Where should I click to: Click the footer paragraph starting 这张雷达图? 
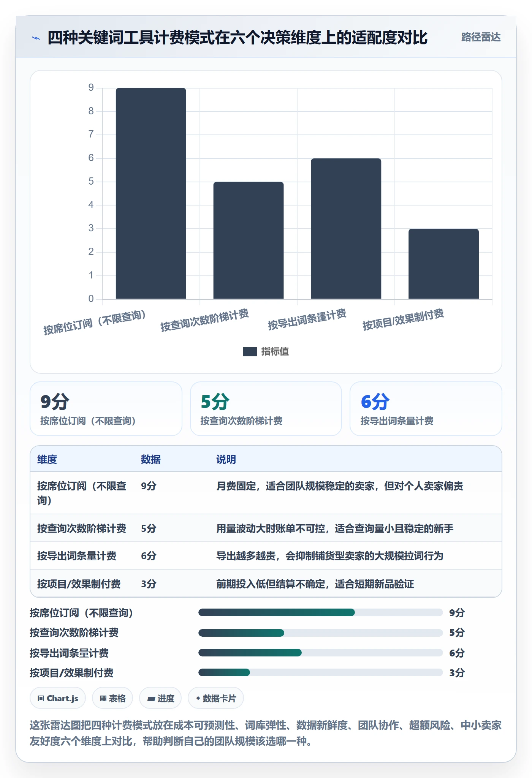(266, 733)
